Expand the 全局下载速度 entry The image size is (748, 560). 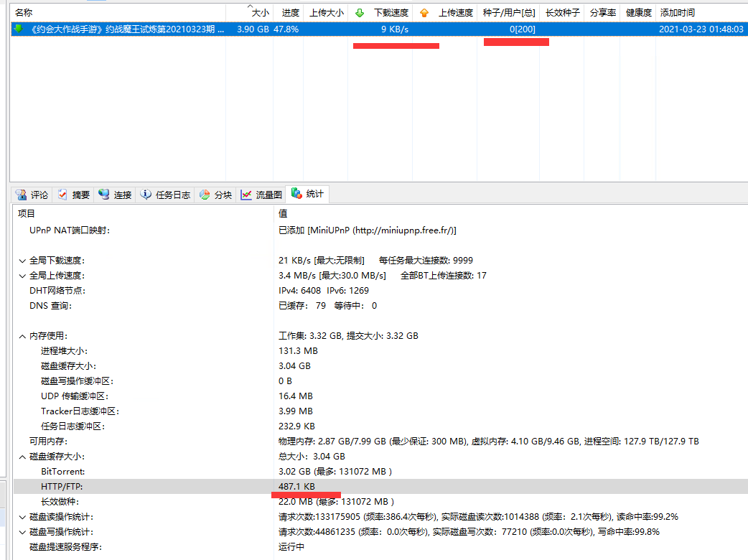click(22, 261)
